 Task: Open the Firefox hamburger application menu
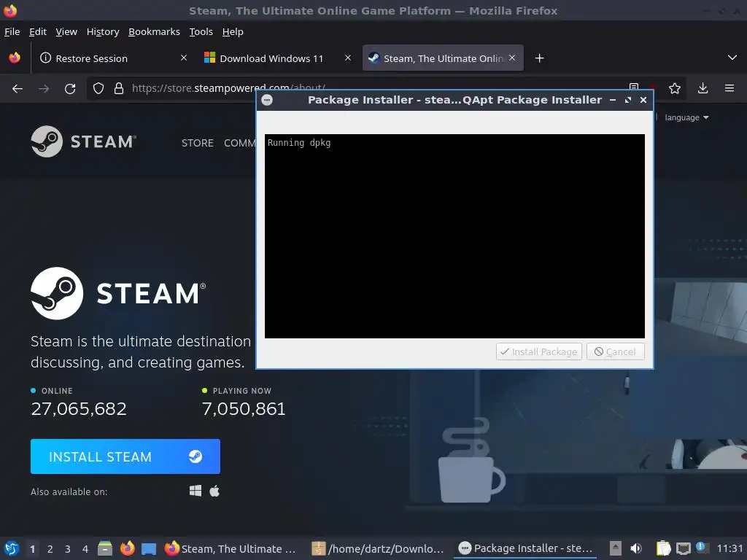coord(729,88)
